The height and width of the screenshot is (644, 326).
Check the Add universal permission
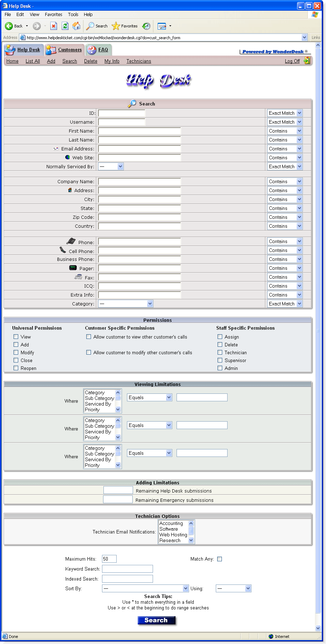click(16, 345)
